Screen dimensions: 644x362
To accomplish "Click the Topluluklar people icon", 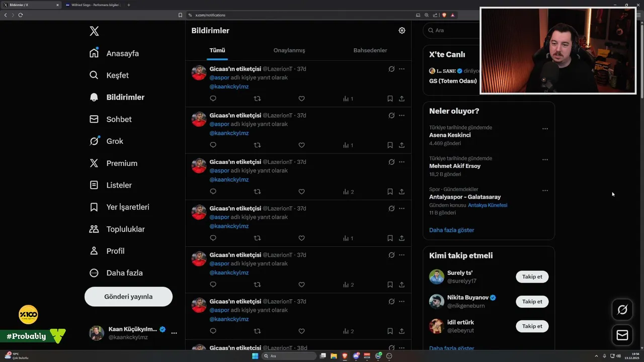I will tap(94, 229).
